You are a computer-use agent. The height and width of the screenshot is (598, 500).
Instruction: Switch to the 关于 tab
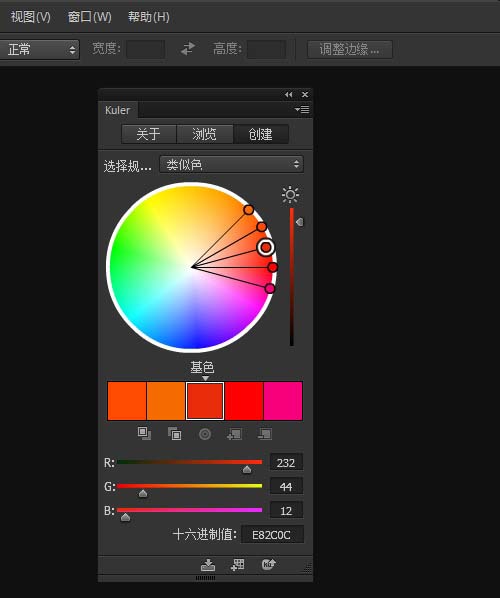click(x=149, y=134)
